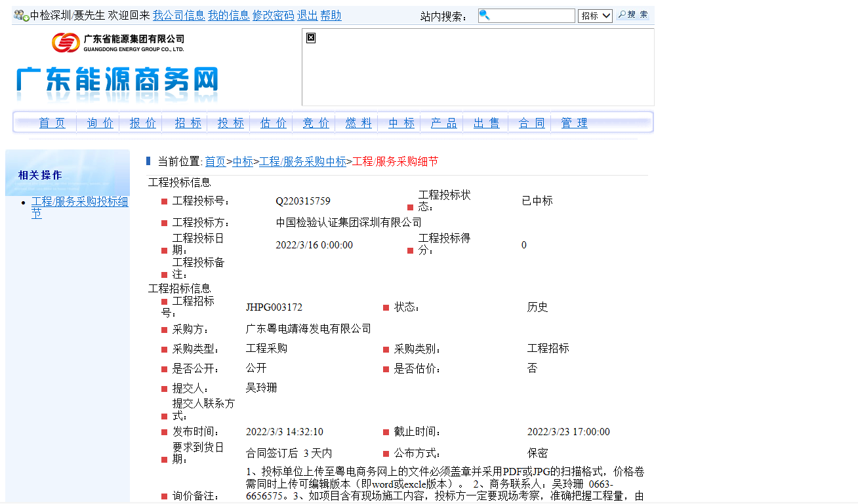This screenshot has width=858, height=504.
Task: Click bid date 2022/3/16 0:00:00
Action: point(314,245)
